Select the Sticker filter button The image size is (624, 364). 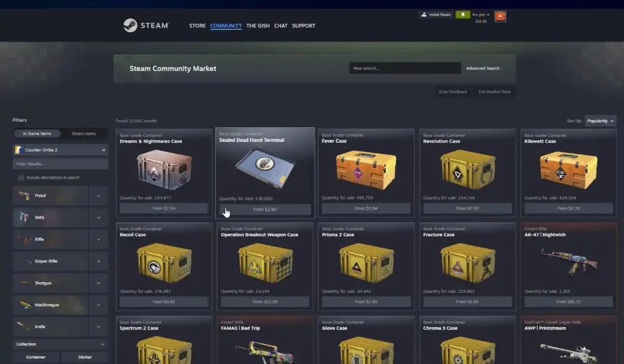85,357
